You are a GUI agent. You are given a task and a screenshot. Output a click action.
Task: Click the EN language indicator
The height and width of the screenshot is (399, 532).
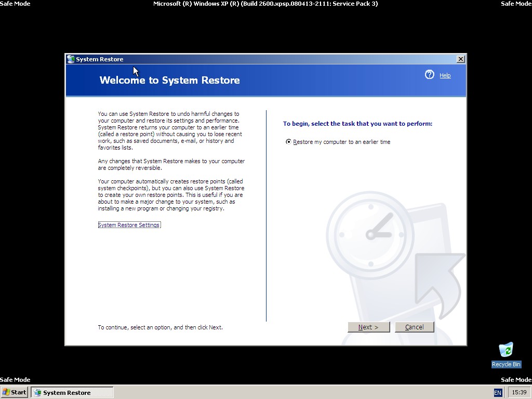click(x=497, y=393)
